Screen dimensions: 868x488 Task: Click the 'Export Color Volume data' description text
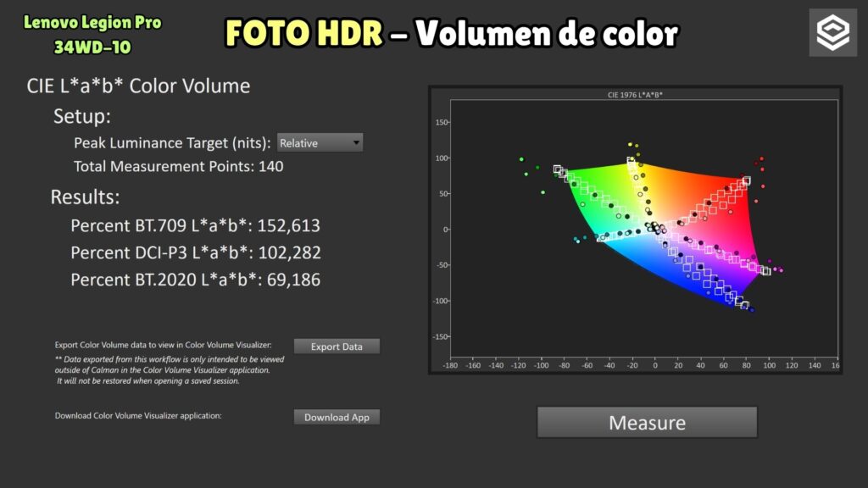164,345
